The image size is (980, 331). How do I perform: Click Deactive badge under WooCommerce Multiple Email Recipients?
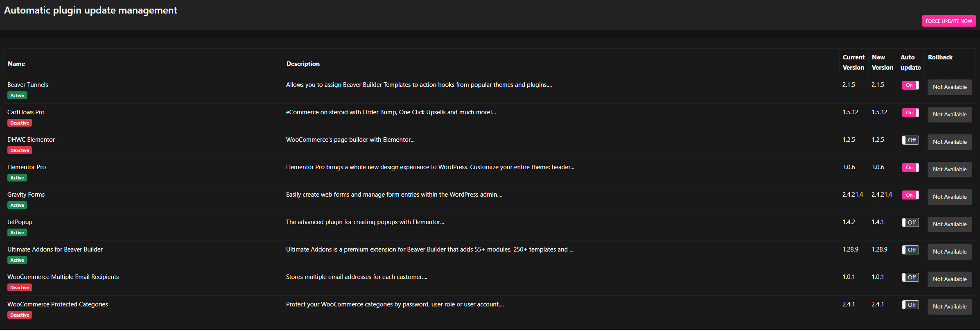pos(20,288)
